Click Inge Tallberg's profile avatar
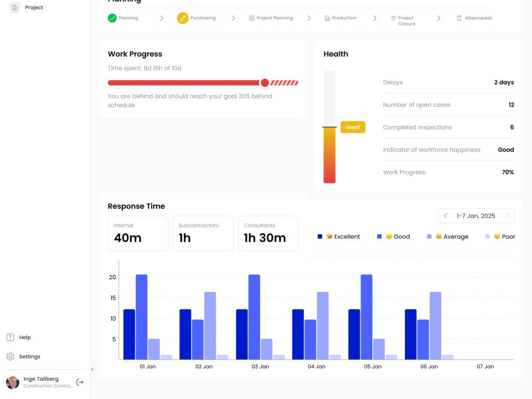 (13, 383)
